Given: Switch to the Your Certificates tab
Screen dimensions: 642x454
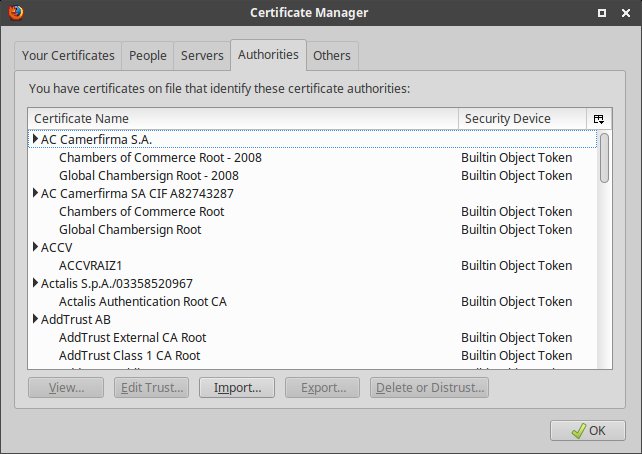Looking at the screenshot, I should click(x=69, y=56).
